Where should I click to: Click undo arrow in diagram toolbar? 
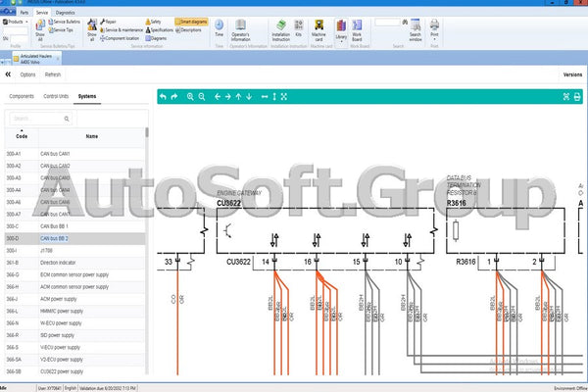pyautogui.click(x=163, y=97)
